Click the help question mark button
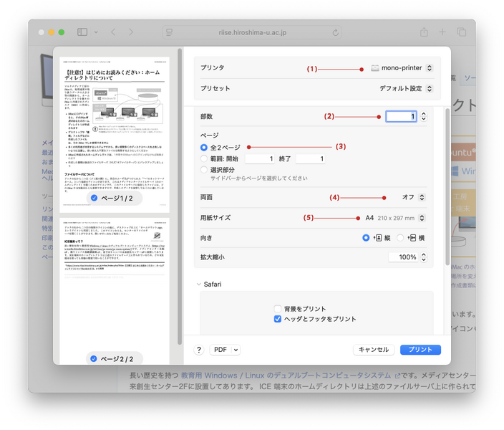 click(199, 350)
